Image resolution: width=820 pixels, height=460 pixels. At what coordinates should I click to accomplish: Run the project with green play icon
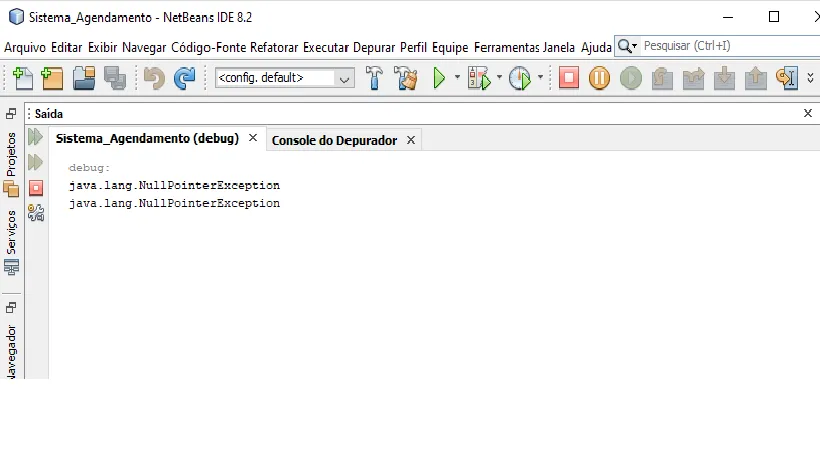coord(439,78)
